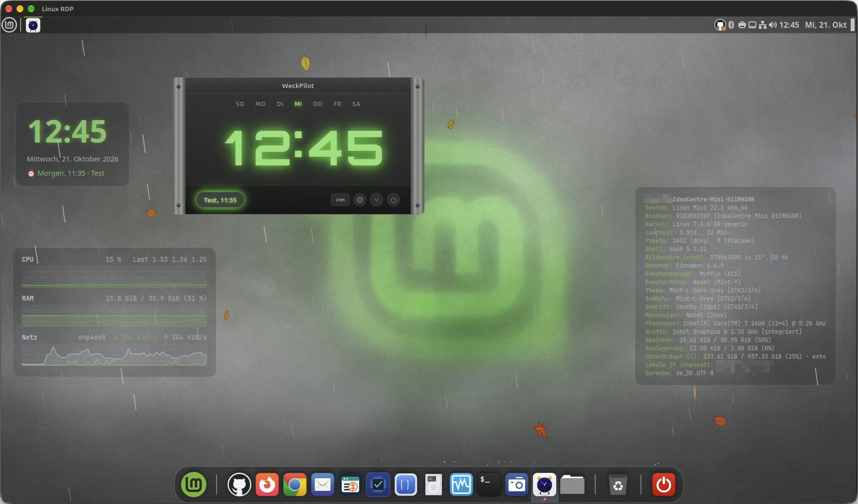Open the panel clock calendar 12:45 Mi, 21. Okt
The height and width of the screenshot is (504, 858).
click(813, 25)
